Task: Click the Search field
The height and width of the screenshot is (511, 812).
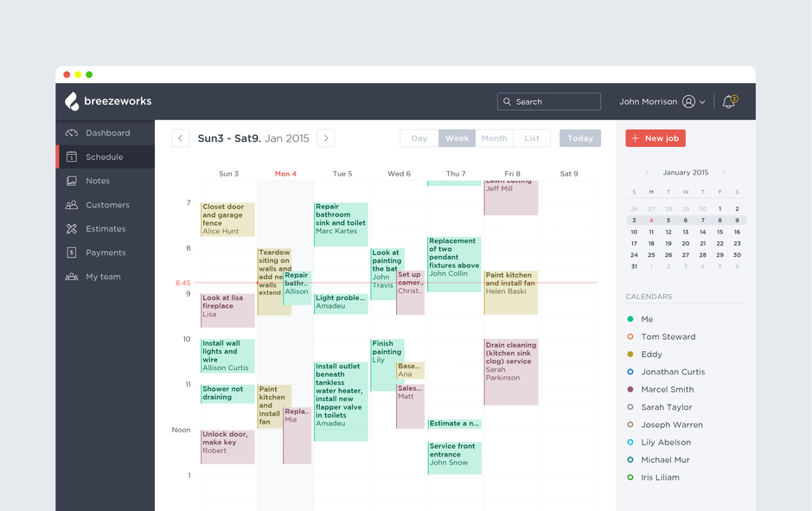Action: [549, 101]
